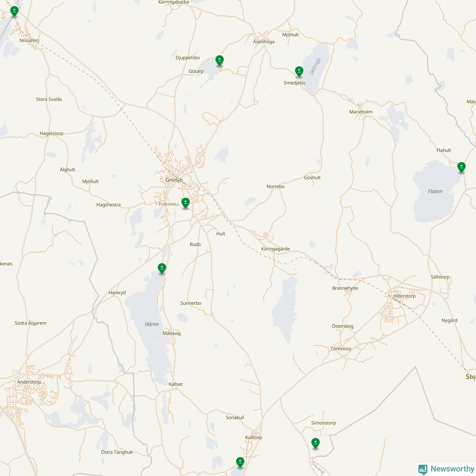Click the Hagshestra label
This screenshot has width=476, height=476.
108,205
